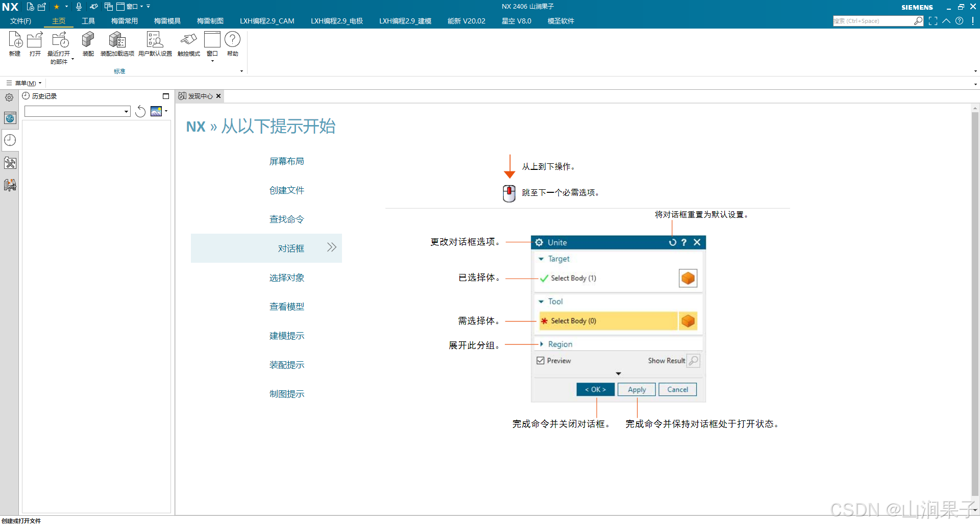Open the Roles sidebar tab icon
Image resolution: width=980 pixels, height=526 pixels.
(10, 185)
